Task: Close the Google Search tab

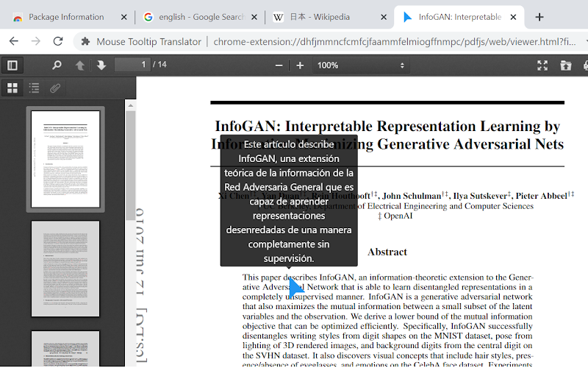Action: pyautogui.click(x=254, y=17)
